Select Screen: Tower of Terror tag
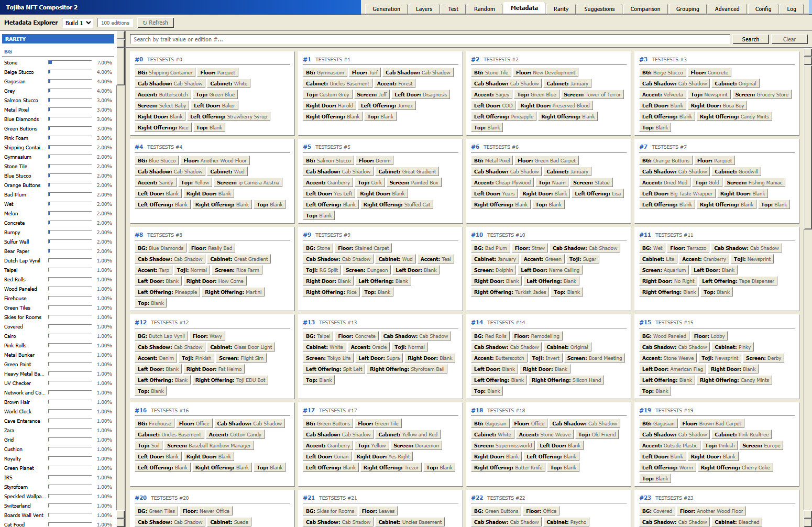The height and width of the screenshot is (527, 812). coord(592,95)
